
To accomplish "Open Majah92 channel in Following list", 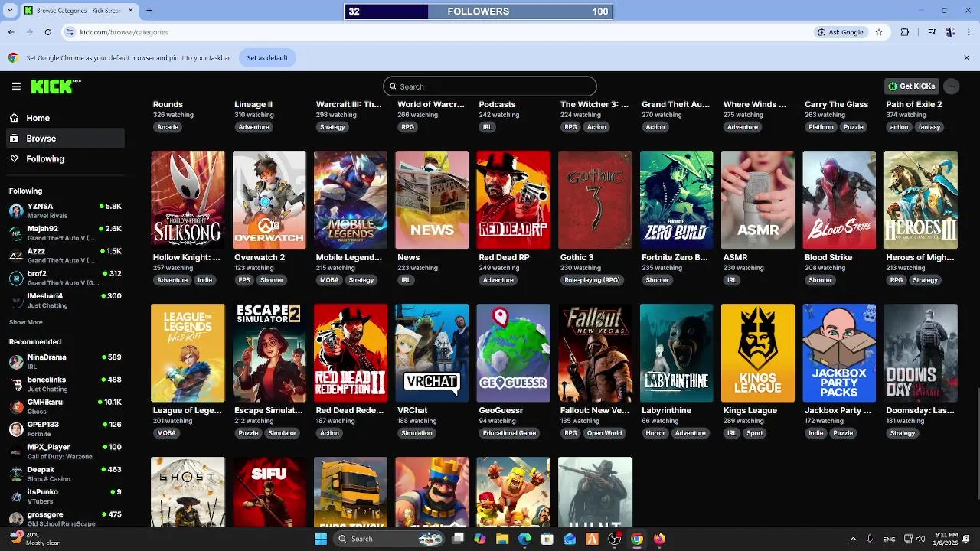I will (x=64, y=233).
